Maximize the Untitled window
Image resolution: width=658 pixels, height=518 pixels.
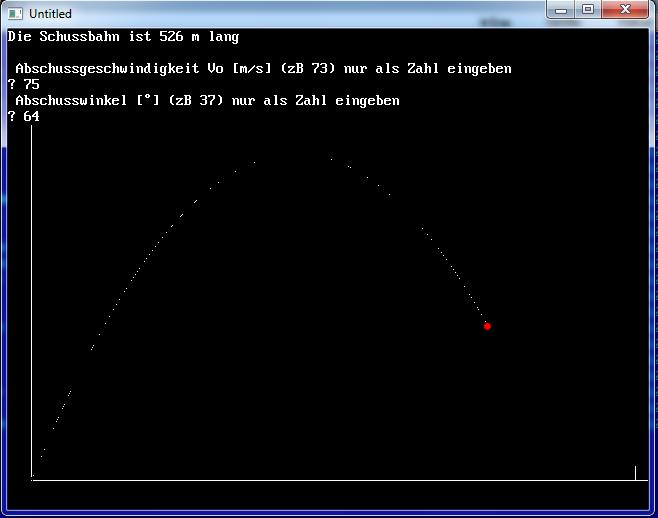click(x=588, y=10)
